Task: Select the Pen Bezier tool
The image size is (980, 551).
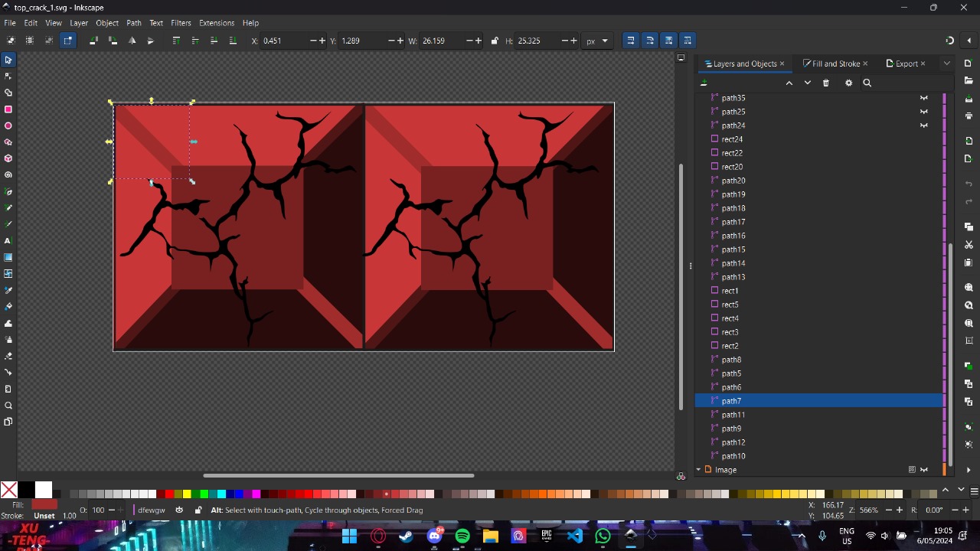Action: [8, 192]
